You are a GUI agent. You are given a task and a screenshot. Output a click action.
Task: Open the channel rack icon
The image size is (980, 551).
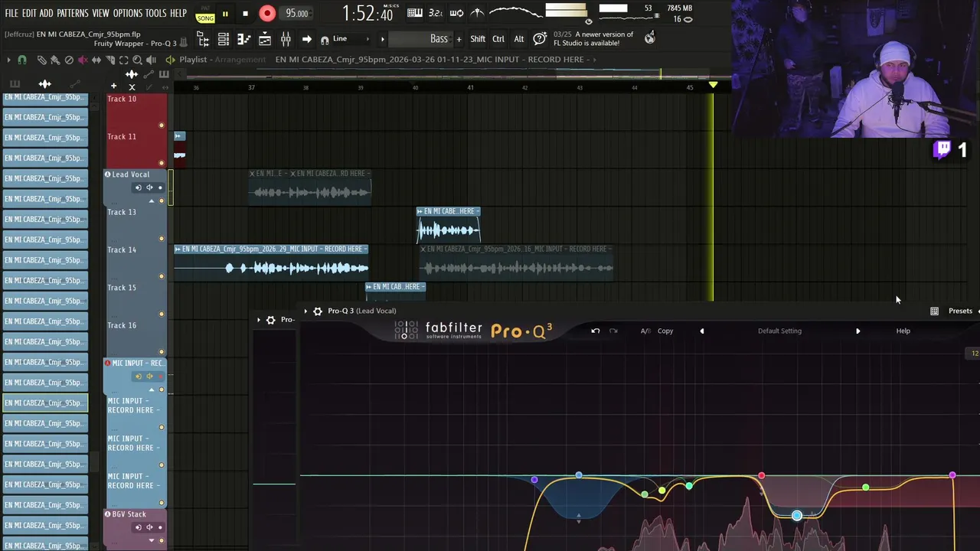(x=224, y=39)
